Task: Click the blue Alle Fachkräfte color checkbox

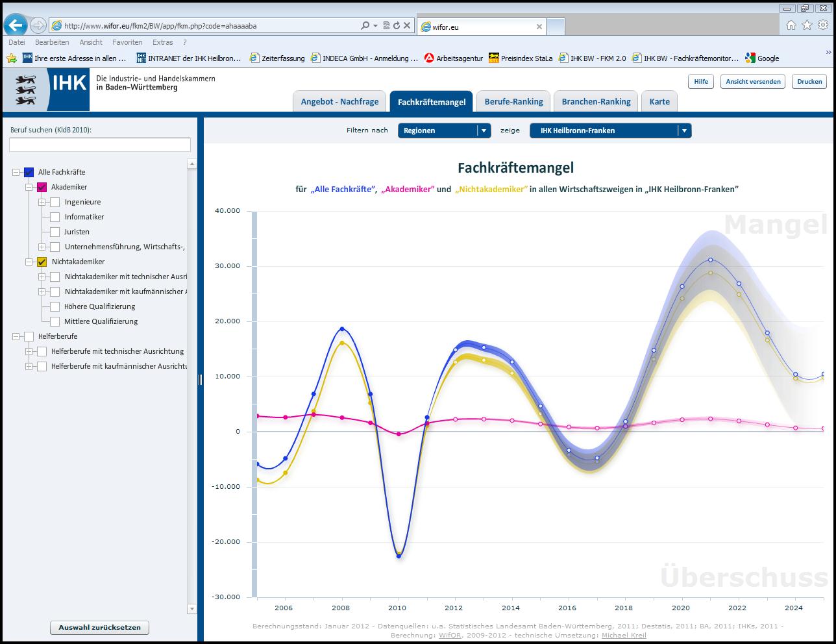Action: pyautogui.click(x=29, y=172)
